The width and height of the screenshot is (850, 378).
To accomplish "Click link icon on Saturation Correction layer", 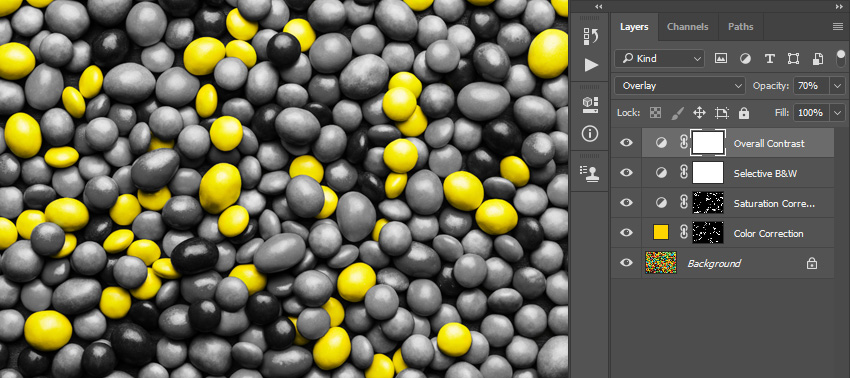I will pos(684,203).
